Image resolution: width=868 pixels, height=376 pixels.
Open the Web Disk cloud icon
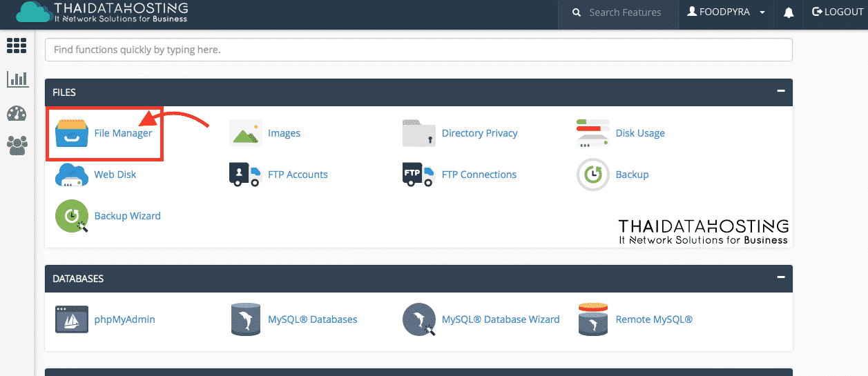[72, 175]
